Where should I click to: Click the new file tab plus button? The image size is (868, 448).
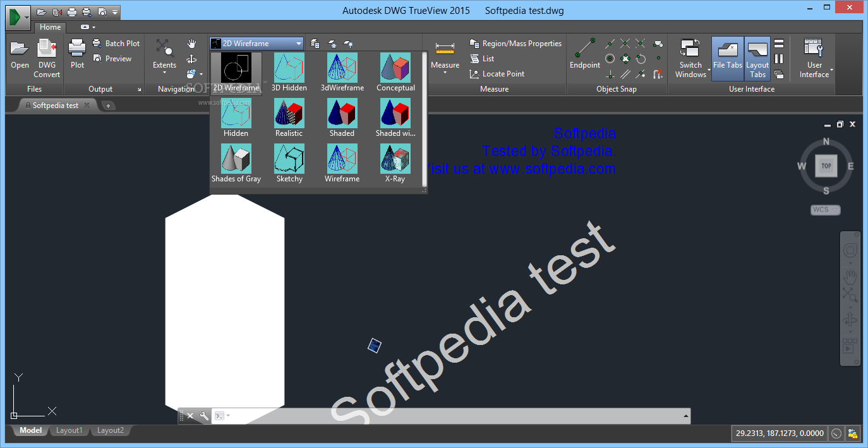pyautogui.click(x=108, y=106)
